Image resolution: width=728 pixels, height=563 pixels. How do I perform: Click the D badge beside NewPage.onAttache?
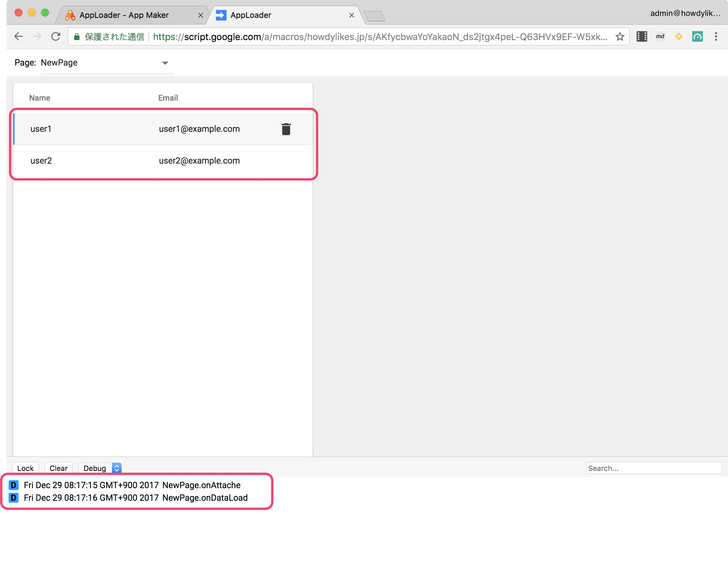[x=13, y=485]
